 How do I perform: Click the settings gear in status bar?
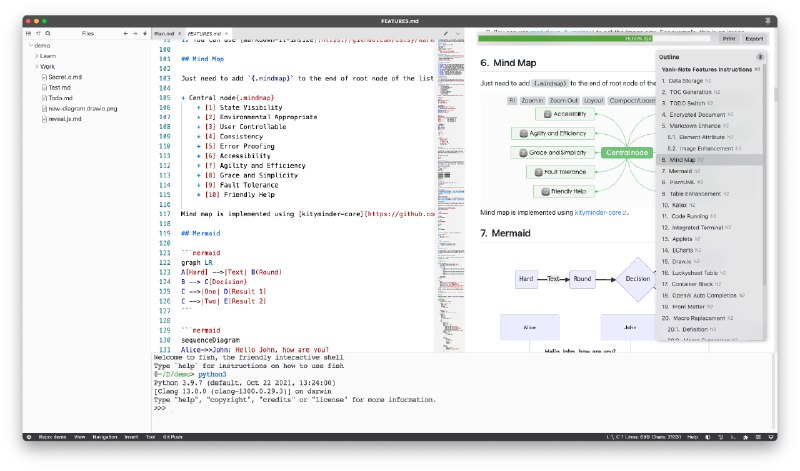point(29,437)
